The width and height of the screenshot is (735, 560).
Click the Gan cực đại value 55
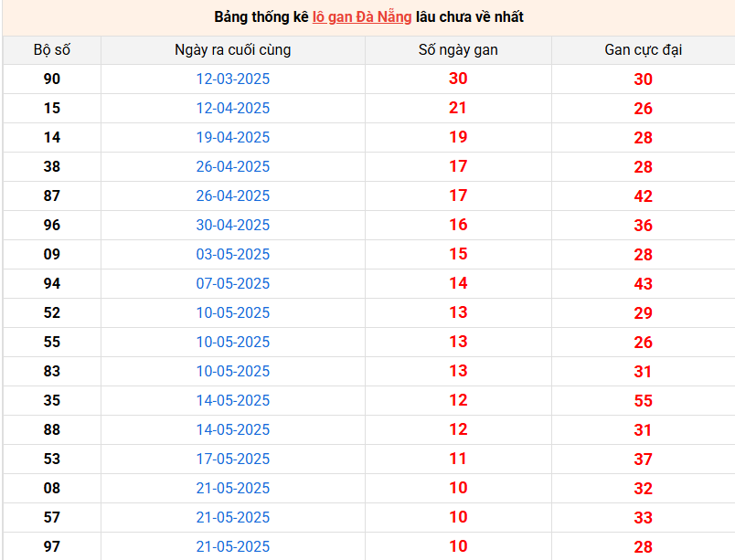click(643, 401)
